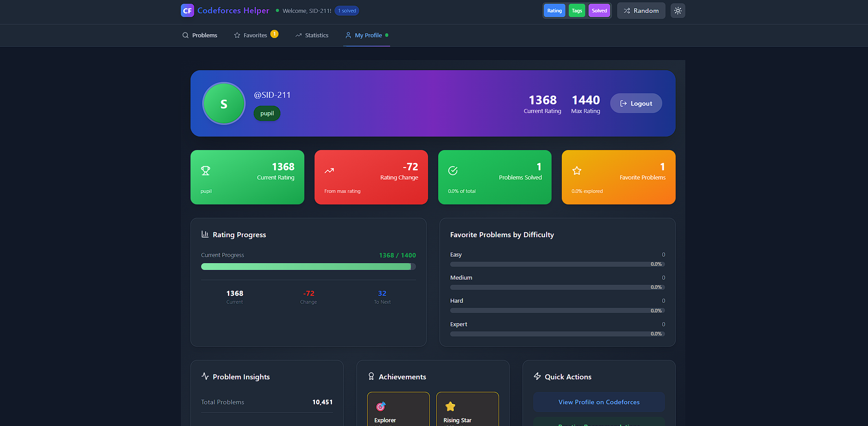Click the star icon on Favorite Problems card
This screenshot has width=868, height=426.
(577, 170)
